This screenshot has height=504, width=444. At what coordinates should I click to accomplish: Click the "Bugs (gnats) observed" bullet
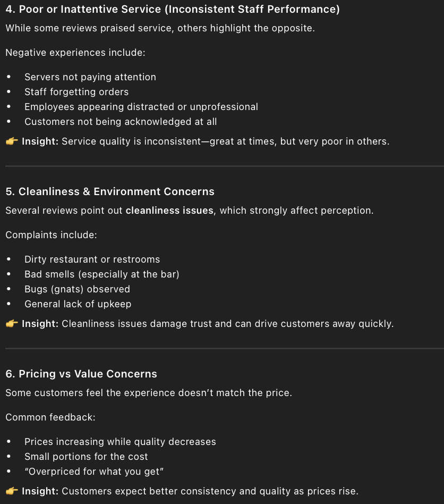click(x=77, y=289)
